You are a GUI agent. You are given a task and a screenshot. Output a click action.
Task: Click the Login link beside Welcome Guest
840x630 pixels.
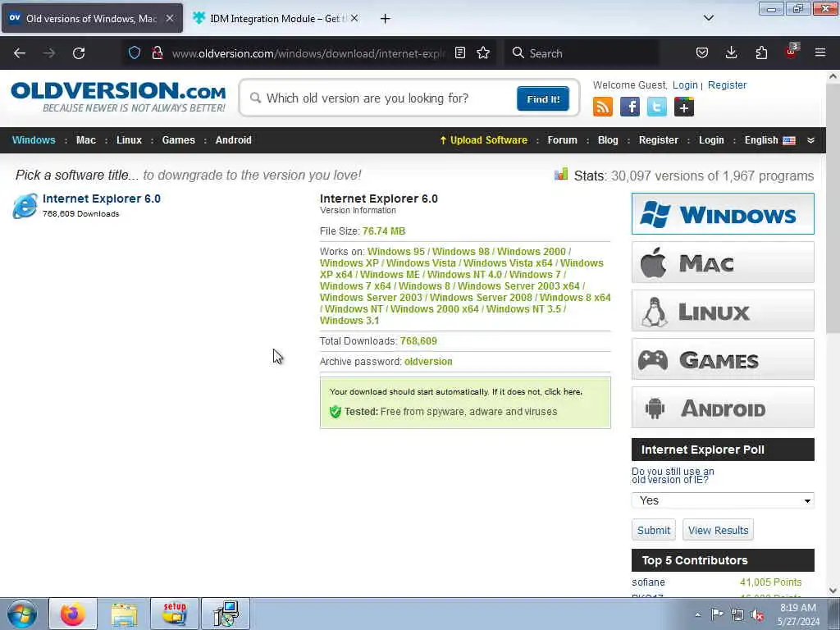click(x=685, y=85)
